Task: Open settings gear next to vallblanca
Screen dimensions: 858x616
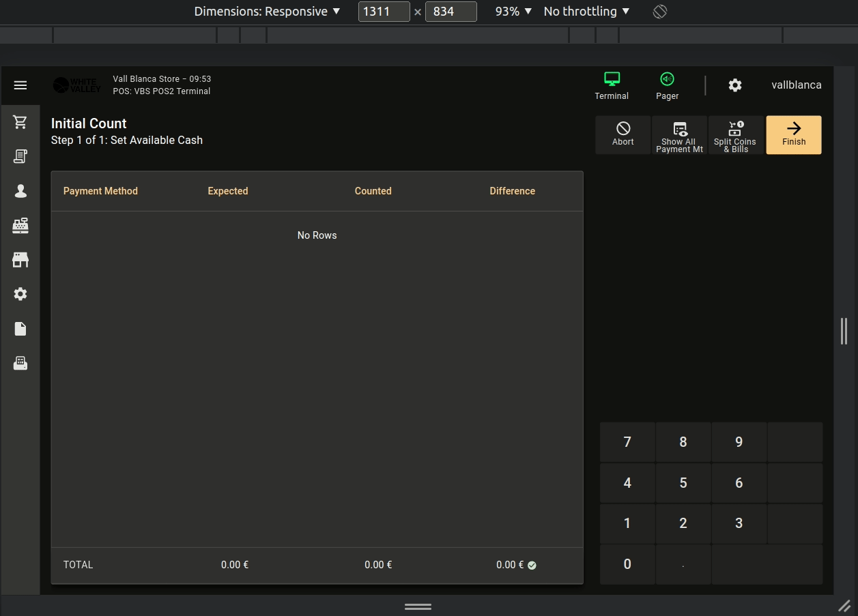Action: (734, 85)
